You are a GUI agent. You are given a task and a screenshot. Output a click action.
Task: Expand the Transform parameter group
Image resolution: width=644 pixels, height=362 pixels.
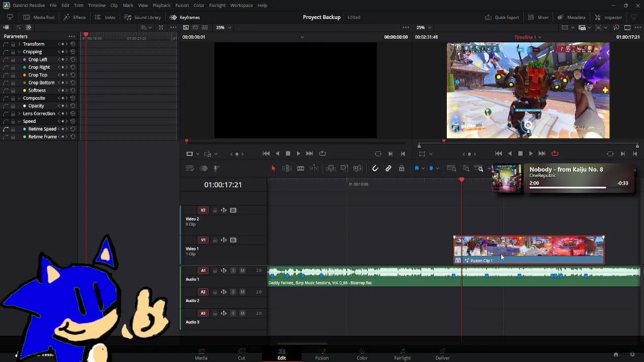click(x=19, y=44)
